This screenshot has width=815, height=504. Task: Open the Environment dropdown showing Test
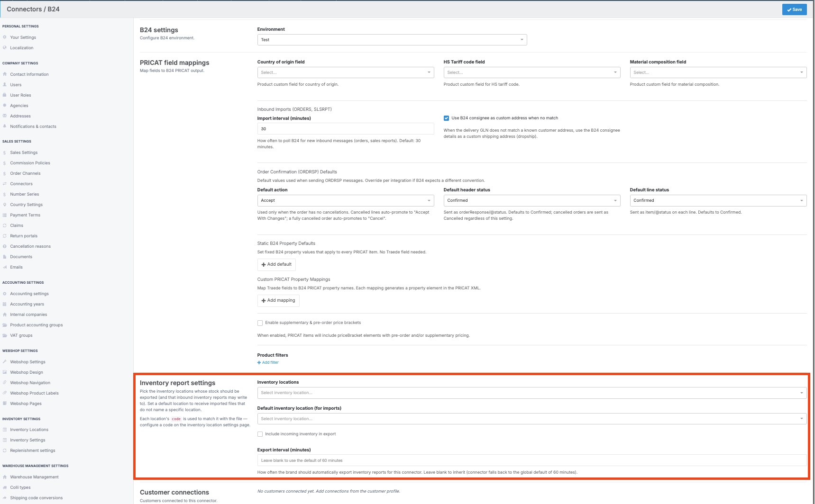(392, 40)
